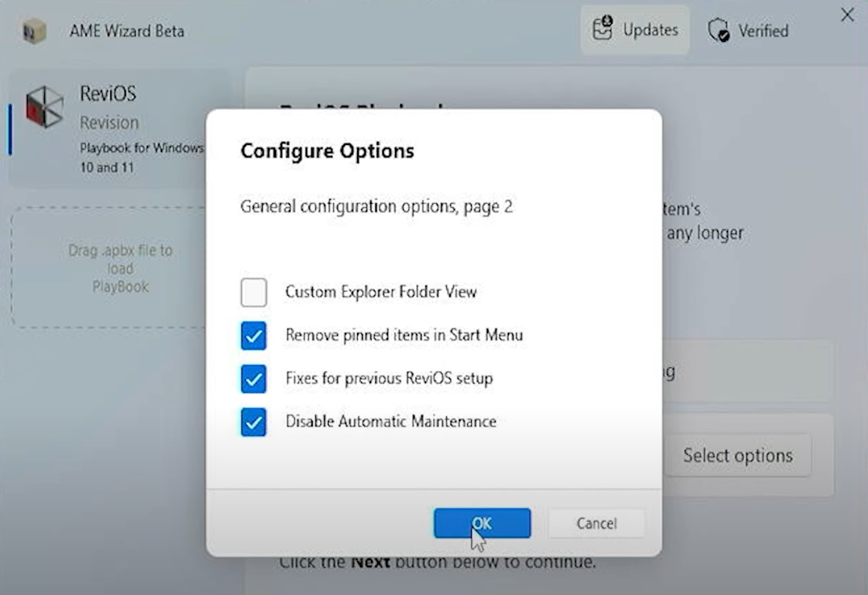
Task: Uncheck Remove pinned items in Start Menu
Action: click(254, 335)
